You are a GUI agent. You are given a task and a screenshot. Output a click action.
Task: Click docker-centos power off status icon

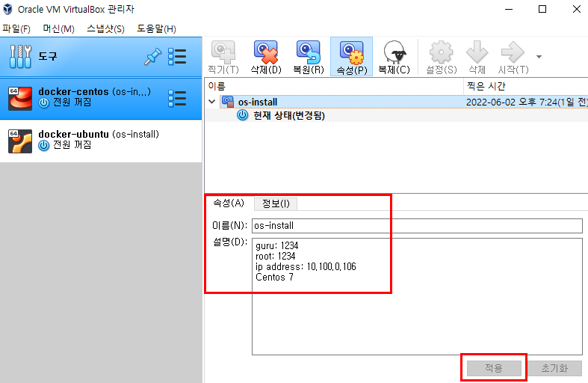click(x=44, y=103)
